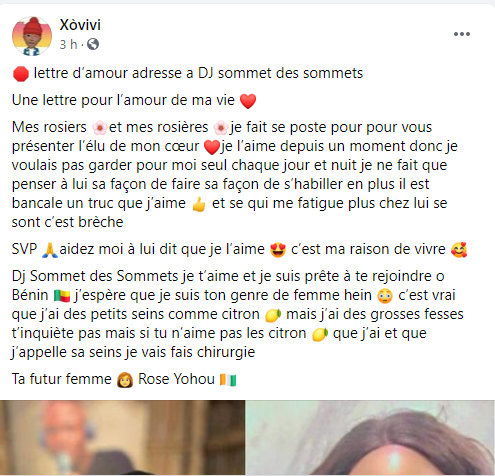Open the right photo showing dark hair
This screenshot has height=476, width=495.
(370, 438)
